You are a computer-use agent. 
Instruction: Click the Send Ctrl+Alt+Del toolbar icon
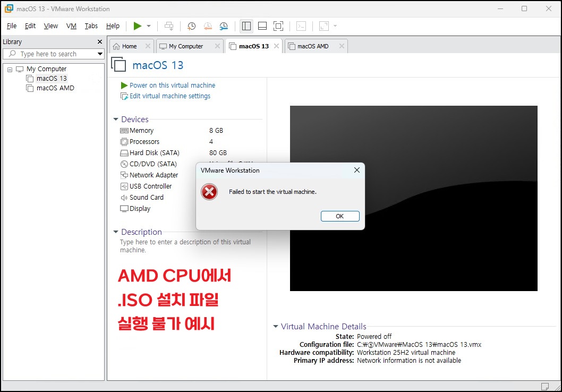169,26
